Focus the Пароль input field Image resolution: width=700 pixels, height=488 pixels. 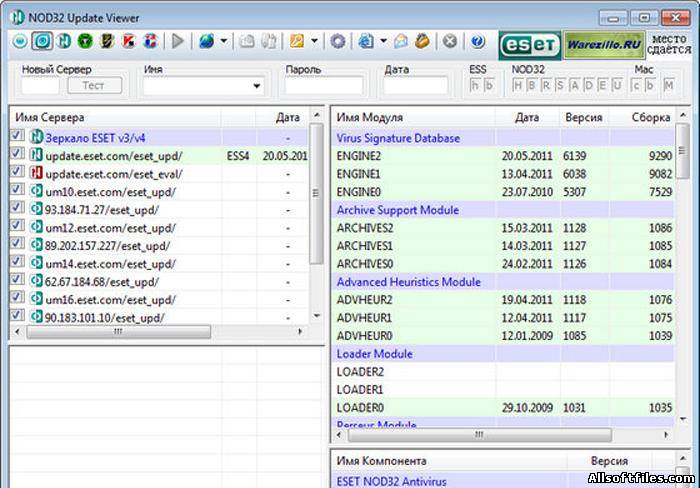[x=324, y=85]
